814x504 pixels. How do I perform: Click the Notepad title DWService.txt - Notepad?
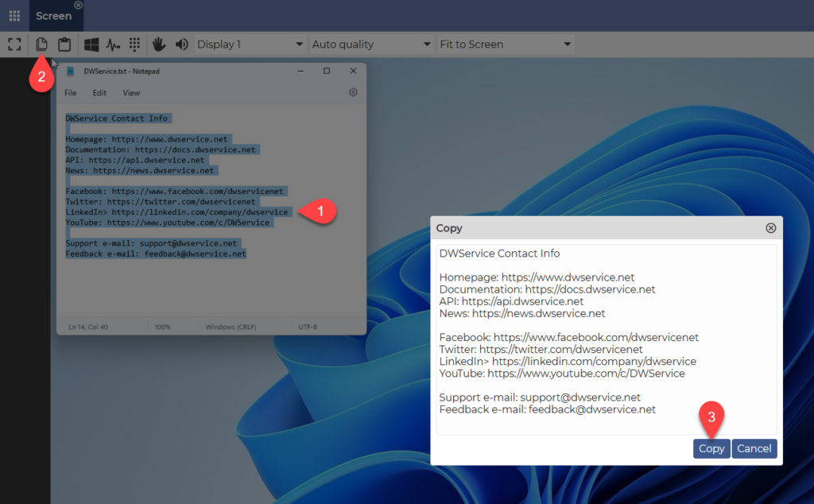click(122, 71)
